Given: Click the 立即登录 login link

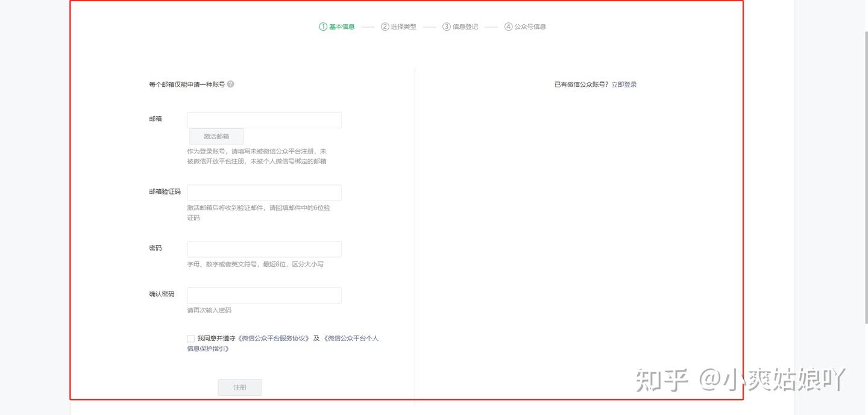Looking at the screenshot, I should 624,84.
